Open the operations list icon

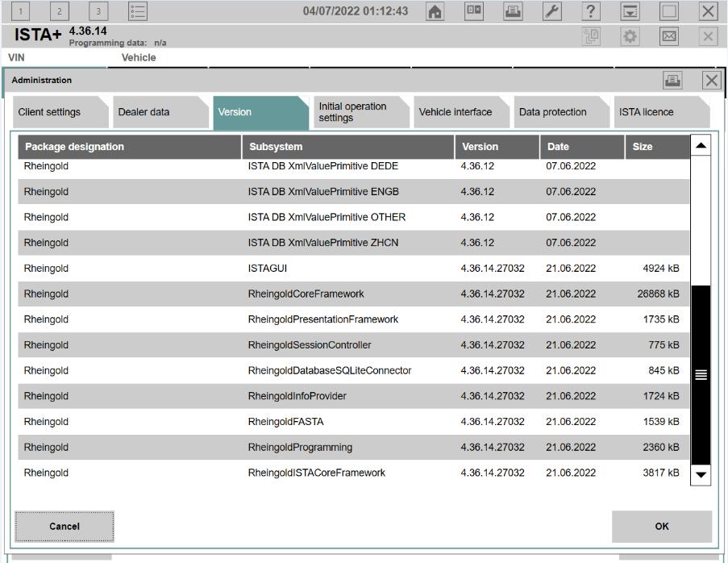(137, 11)
